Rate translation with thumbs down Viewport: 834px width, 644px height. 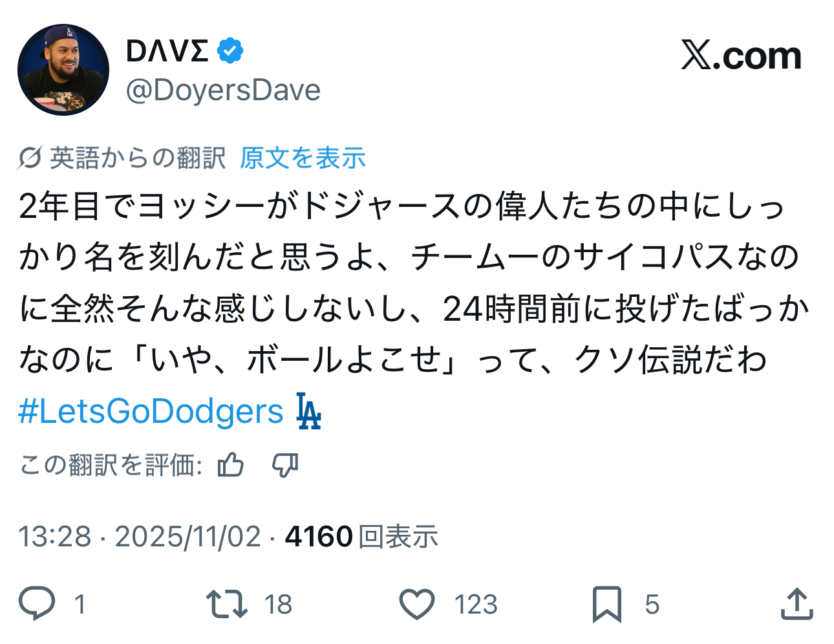284,465
